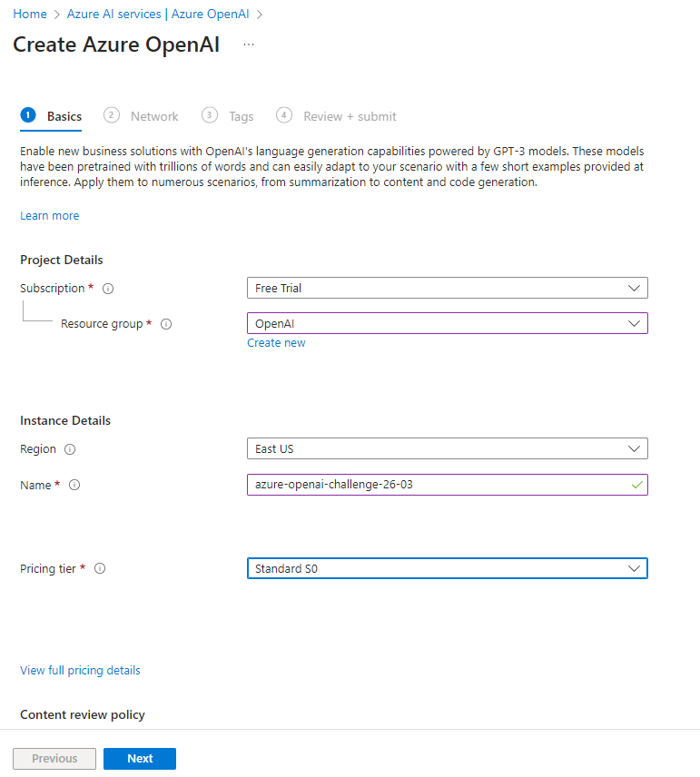Click the Subscription label
The image size is (700, 777).
53,289
